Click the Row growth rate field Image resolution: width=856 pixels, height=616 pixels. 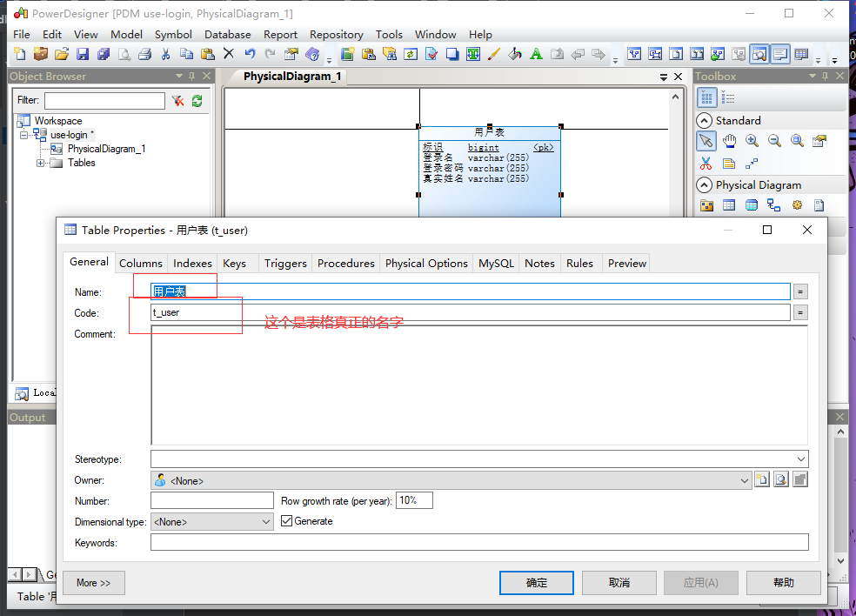(x=414, y=500)
